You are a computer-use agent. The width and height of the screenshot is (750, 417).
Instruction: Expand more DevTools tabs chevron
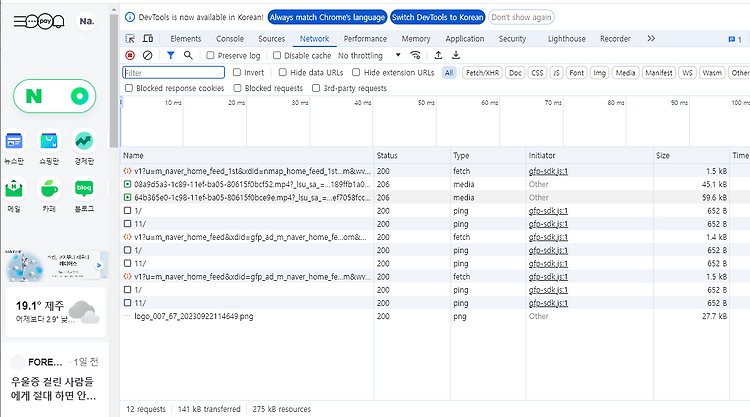click(x=651, y=39)
